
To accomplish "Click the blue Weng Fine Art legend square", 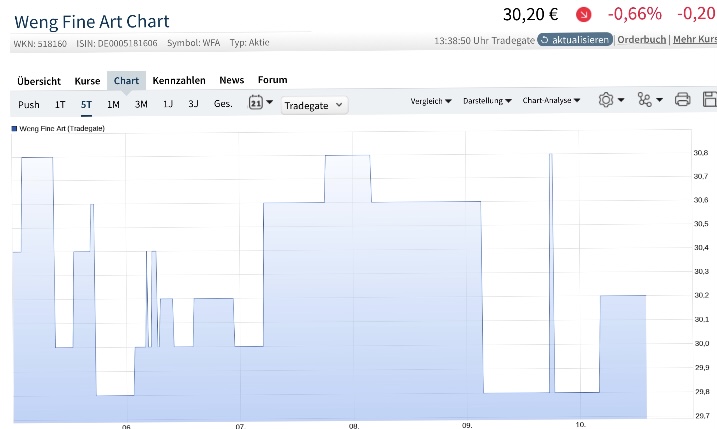I will click(x=14, y=129).
